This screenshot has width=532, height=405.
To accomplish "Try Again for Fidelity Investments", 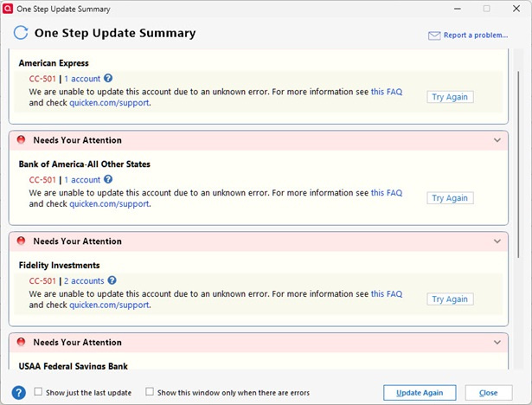I will [450, 299].
